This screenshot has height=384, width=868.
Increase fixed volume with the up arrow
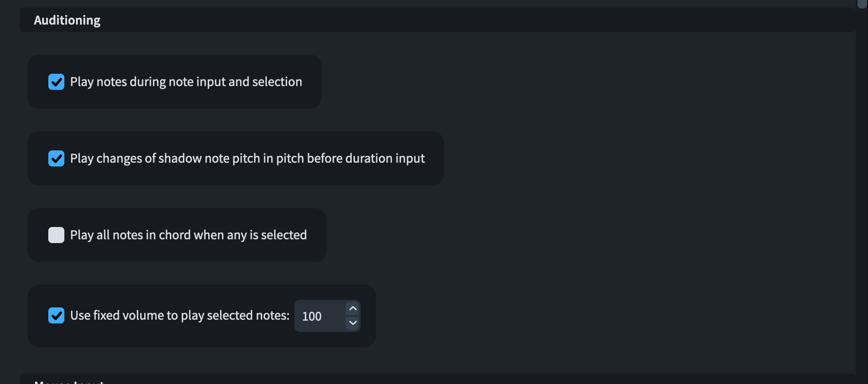[353, 309]
